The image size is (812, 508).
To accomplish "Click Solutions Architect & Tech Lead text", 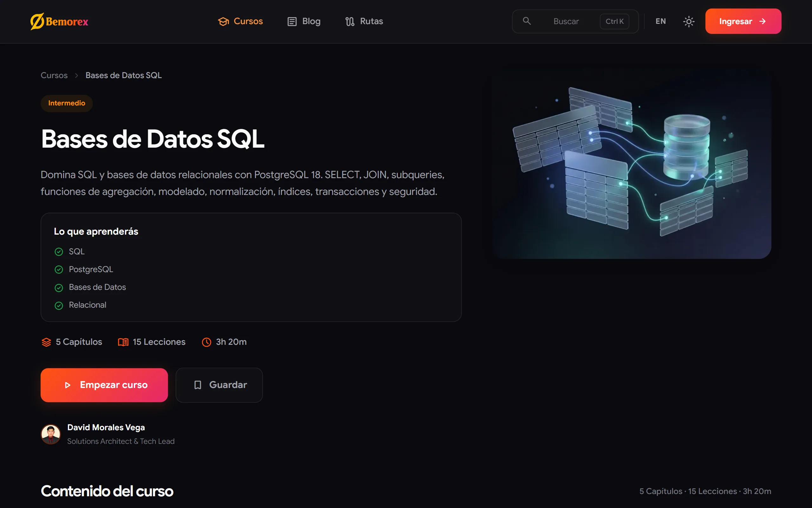I will tap(121, 441).
